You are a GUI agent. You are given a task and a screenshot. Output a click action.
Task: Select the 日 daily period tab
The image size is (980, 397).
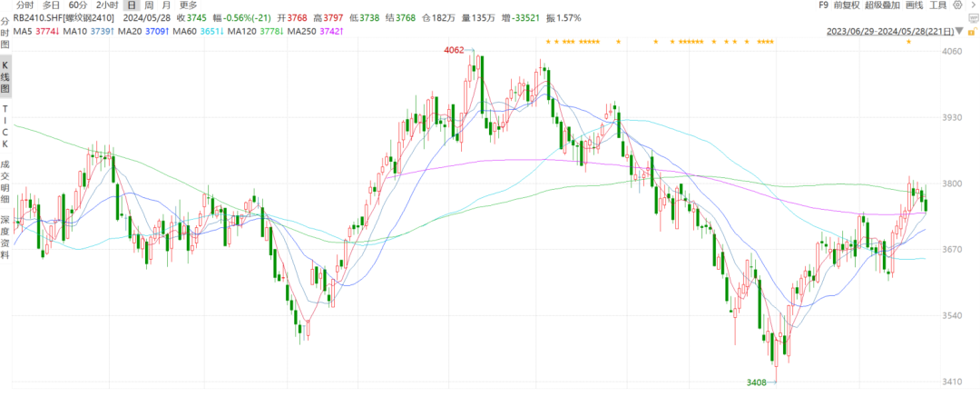pos(132,5)
